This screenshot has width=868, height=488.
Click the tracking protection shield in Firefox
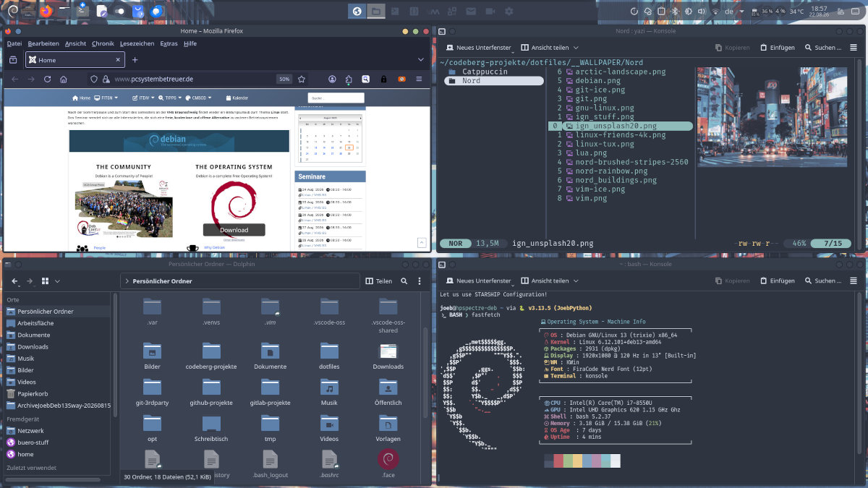[x=94, y=79]
